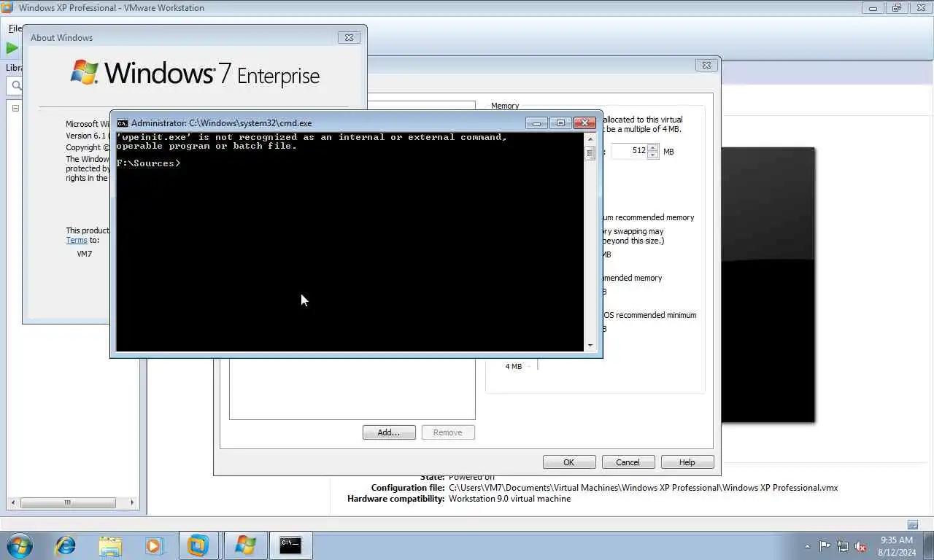Collapse the library tree node in VMware sidebar
The height and width of the screenshot is (560, 934).
(x=15, y=108)
